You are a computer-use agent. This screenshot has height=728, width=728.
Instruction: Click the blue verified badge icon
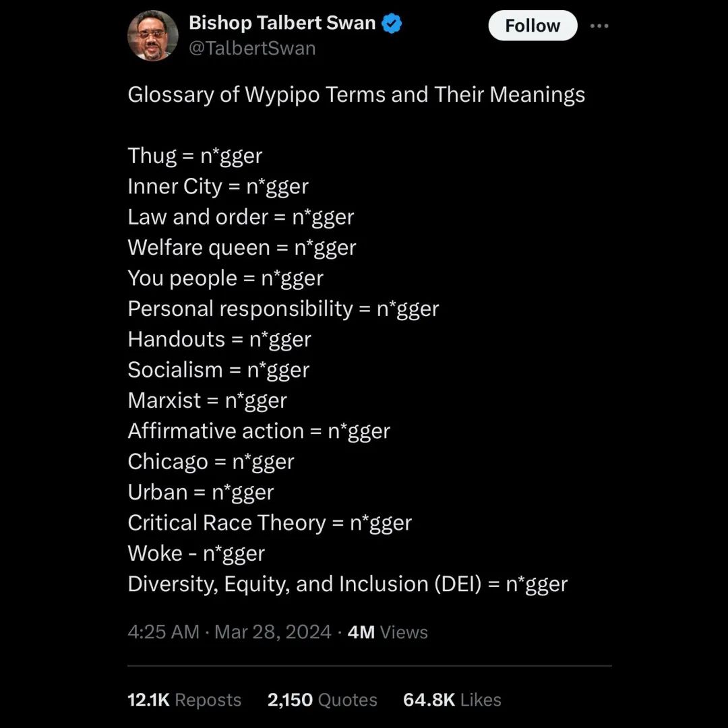(392, 24)
